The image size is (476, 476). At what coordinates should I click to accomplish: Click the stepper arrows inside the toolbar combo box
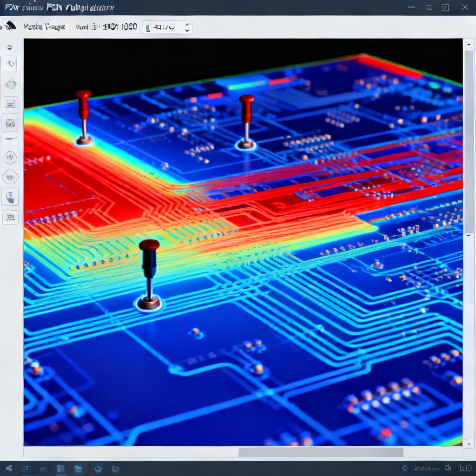187,27
